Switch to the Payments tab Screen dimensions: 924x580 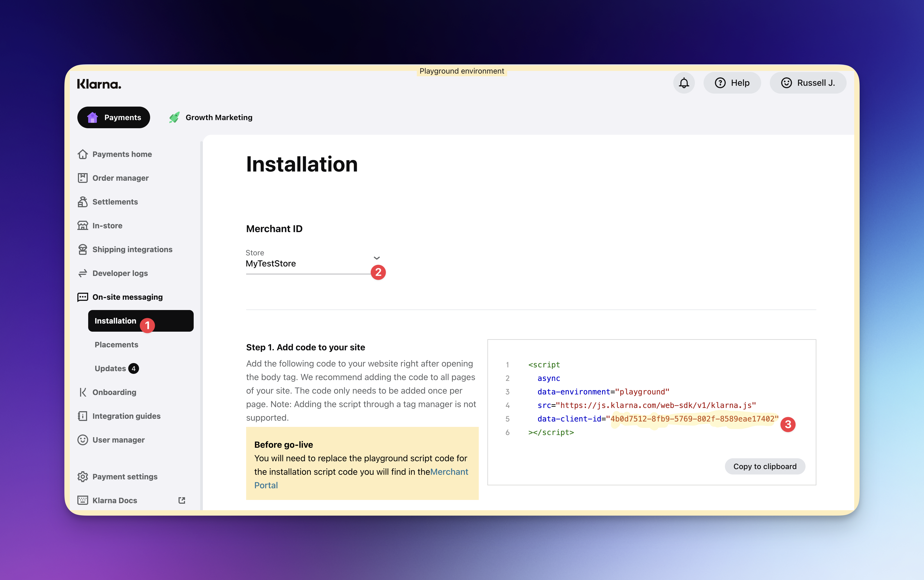coord(114,117)
